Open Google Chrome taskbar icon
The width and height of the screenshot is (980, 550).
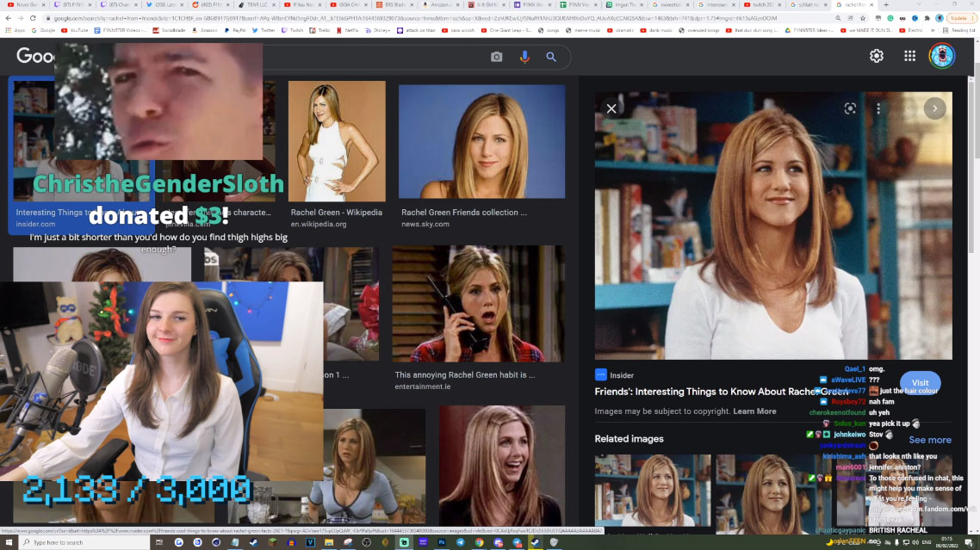pos(479,542)
